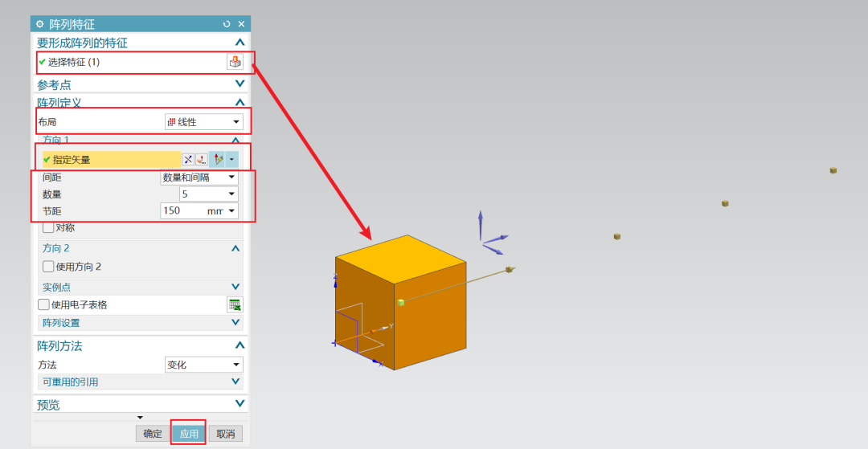The width and height of the screenshot is (868, 449).
Task: Open the vector dialog icon beside 指定矢量
Action: [x=202, y=160]
